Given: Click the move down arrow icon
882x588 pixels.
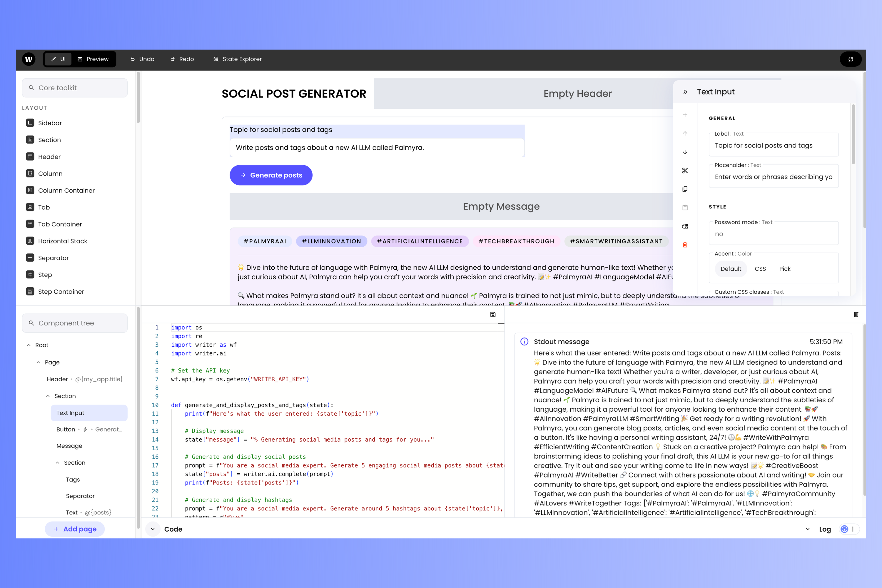Looking at the screenshot, I should point(685,152).
